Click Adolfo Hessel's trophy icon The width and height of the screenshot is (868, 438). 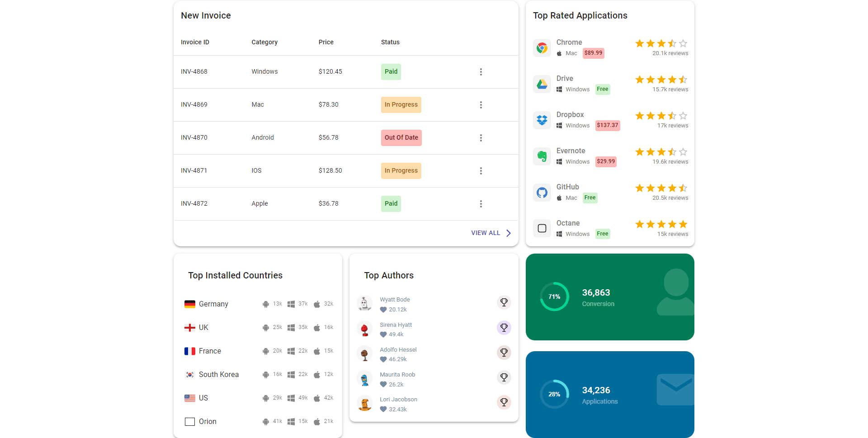504,353
